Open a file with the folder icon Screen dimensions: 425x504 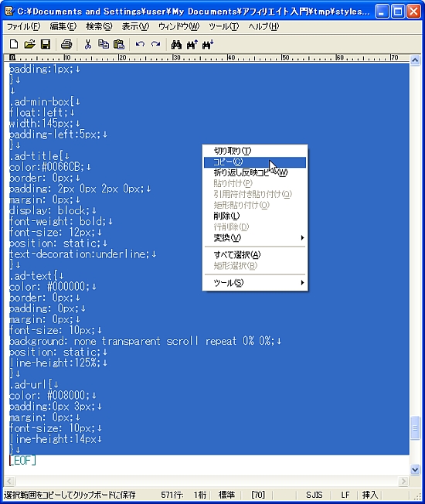pos(29,44)
